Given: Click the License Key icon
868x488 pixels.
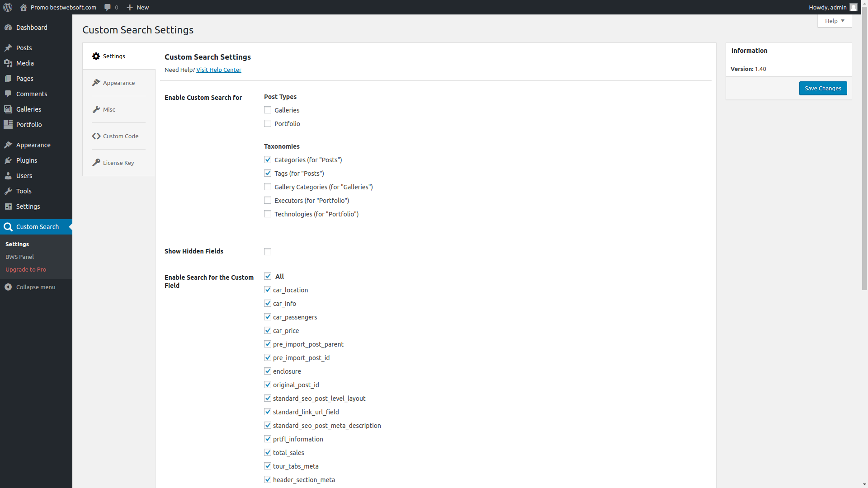Looking at the screenshot, I should tap(96, 163).
